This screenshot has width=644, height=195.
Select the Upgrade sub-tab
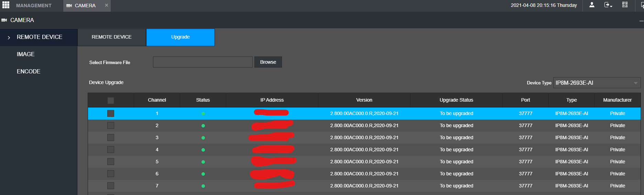click(181, 37)
